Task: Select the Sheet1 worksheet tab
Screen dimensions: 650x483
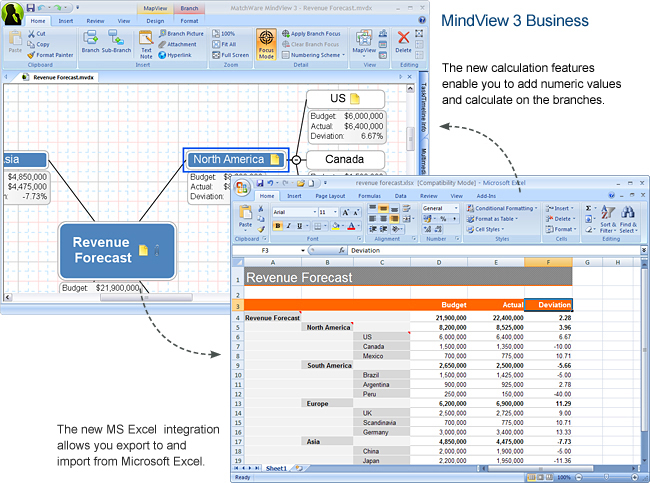Action: coord(276,468)
